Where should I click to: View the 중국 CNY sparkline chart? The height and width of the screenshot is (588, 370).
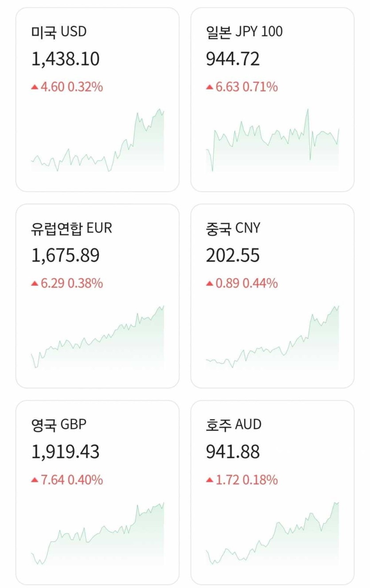click(x=273, y=339)
